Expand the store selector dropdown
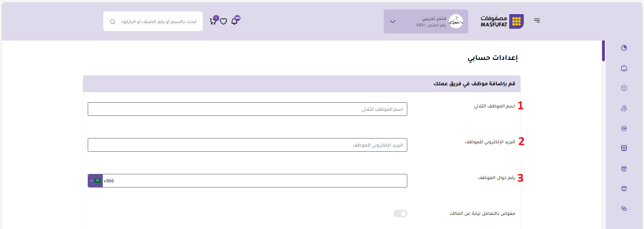The width and height of the screenshot is (644, 229). (393, 22)
